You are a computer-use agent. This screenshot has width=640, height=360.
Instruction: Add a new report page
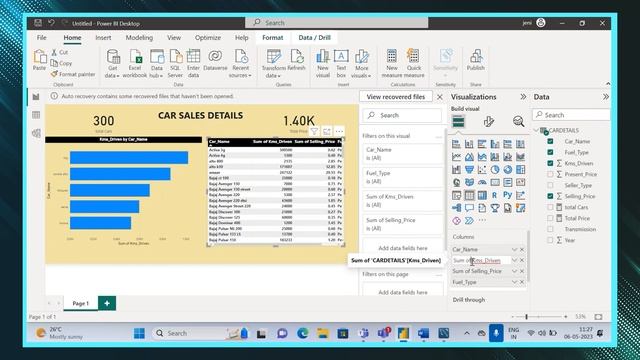click(107, 303)
